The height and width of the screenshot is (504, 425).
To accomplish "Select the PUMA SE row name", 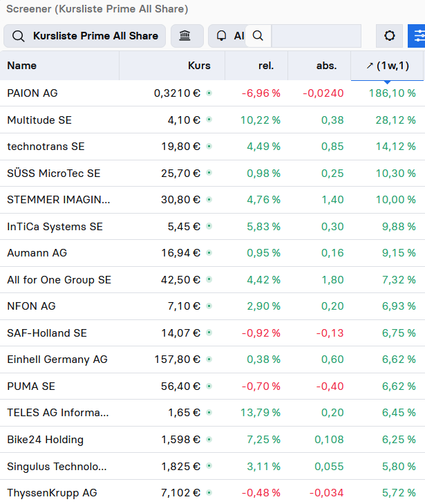I will tap(31, 386).
